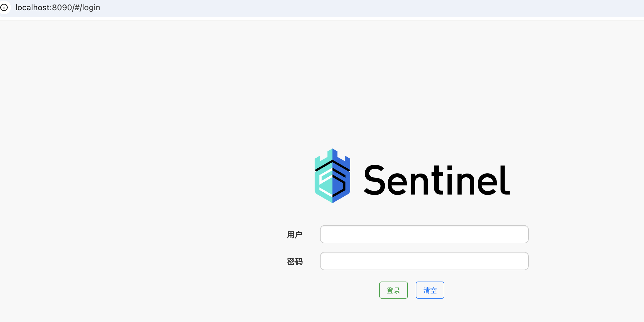Place cursor in the username box beside 用户
Screen dimensions: 644x322
tap(424, 234)
